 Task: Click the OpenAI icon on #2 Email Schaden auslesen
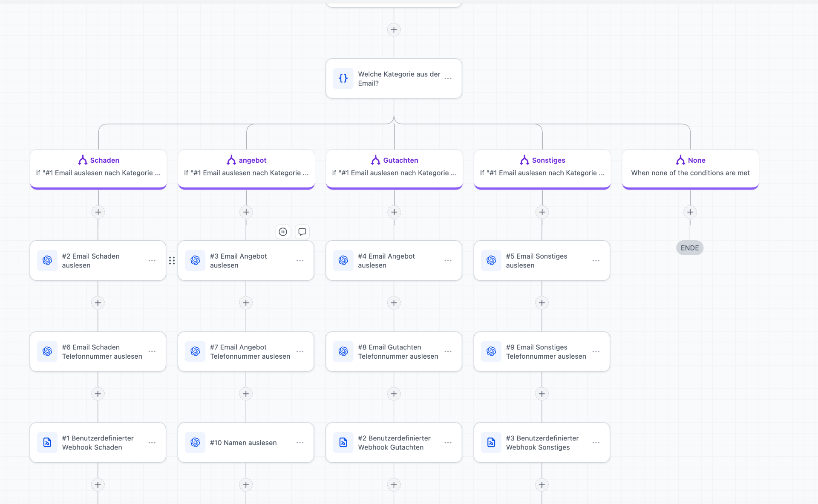(47, 260)
